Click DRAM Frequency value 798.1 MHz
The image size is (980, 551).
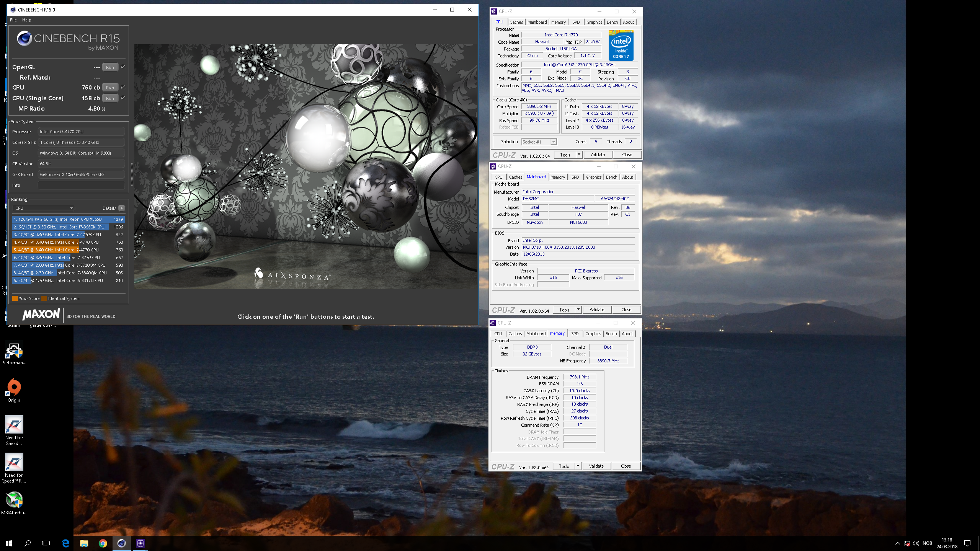(579, 377)
